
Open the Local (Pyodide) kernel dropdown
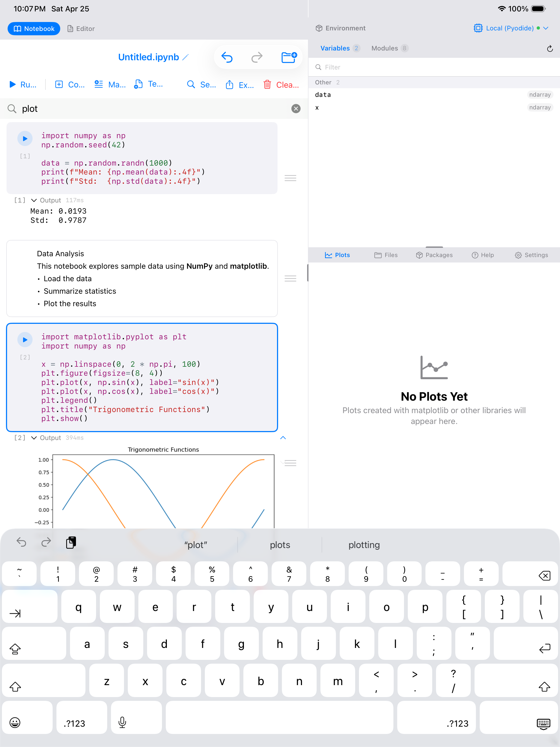[x=511, y=28]
